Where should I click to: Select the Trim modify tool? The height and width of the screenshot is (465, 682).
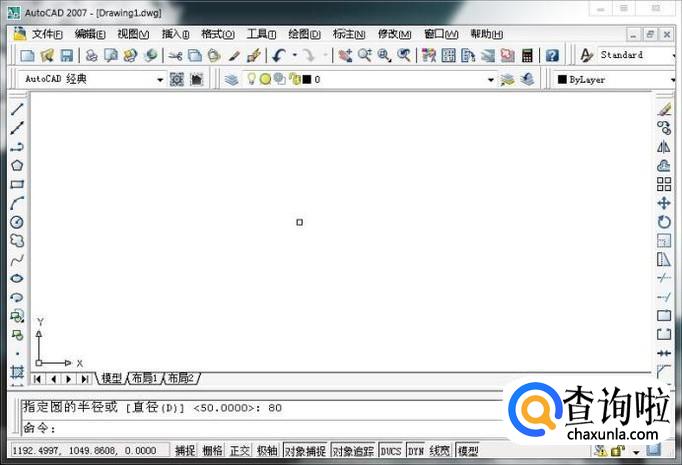(x=664, y=278)
